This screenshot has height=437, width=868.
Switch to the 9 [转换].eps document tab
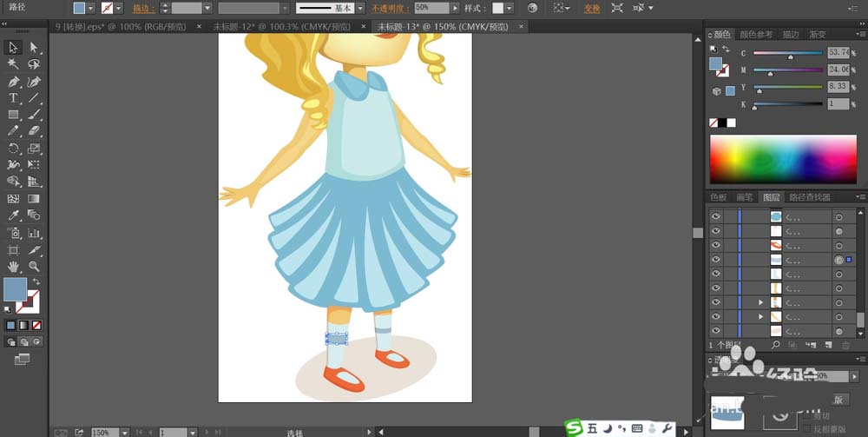(x=121, y=27)
